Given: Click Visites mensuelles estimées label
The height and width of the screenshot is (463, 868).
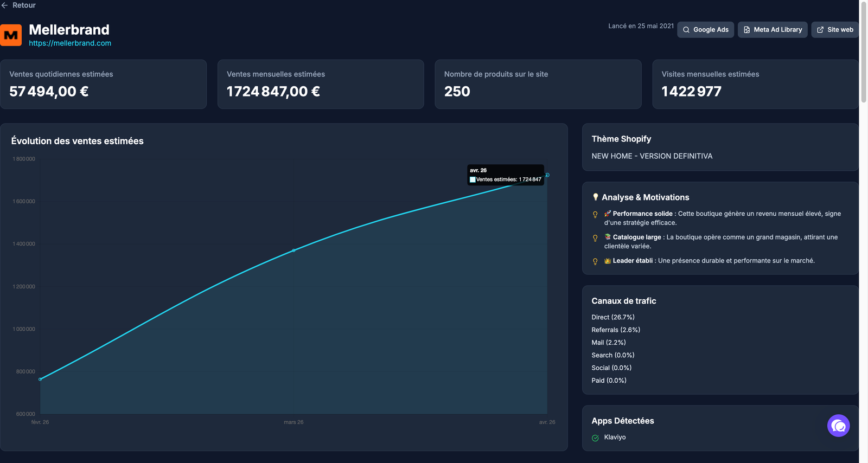Looking at the screenshot, I should coord(710,74).
